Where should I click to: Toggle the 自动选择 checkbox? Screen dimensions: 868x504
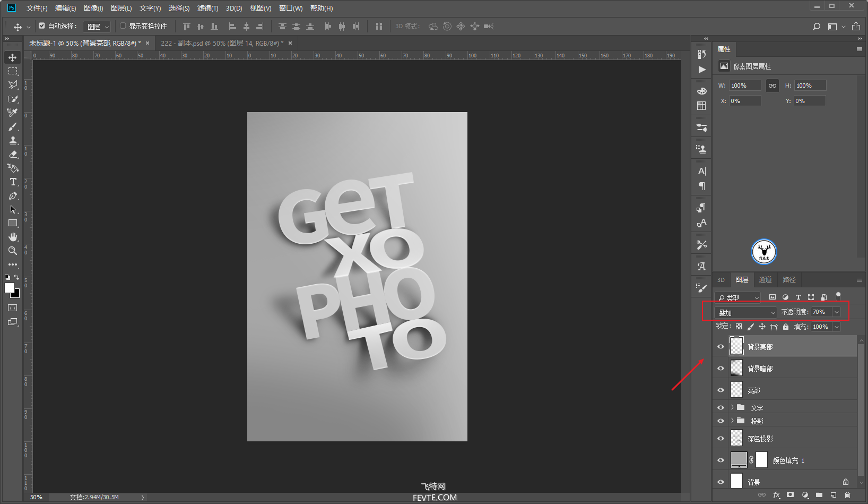pos(42,25)
